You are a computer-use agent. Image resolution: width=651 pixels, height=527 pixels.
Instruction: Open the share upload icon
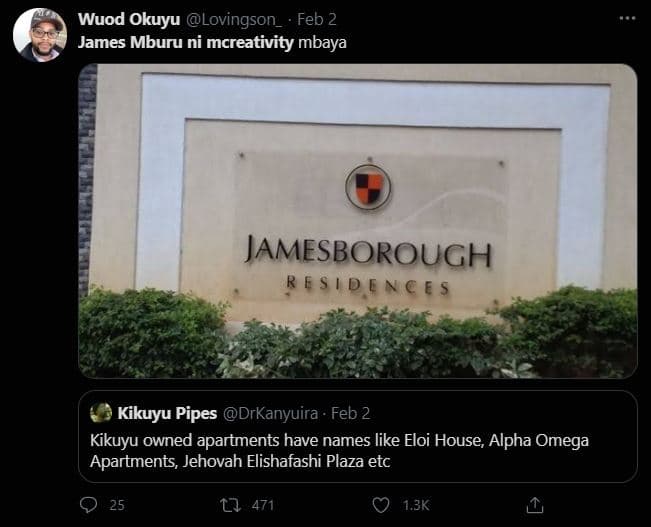535,505
